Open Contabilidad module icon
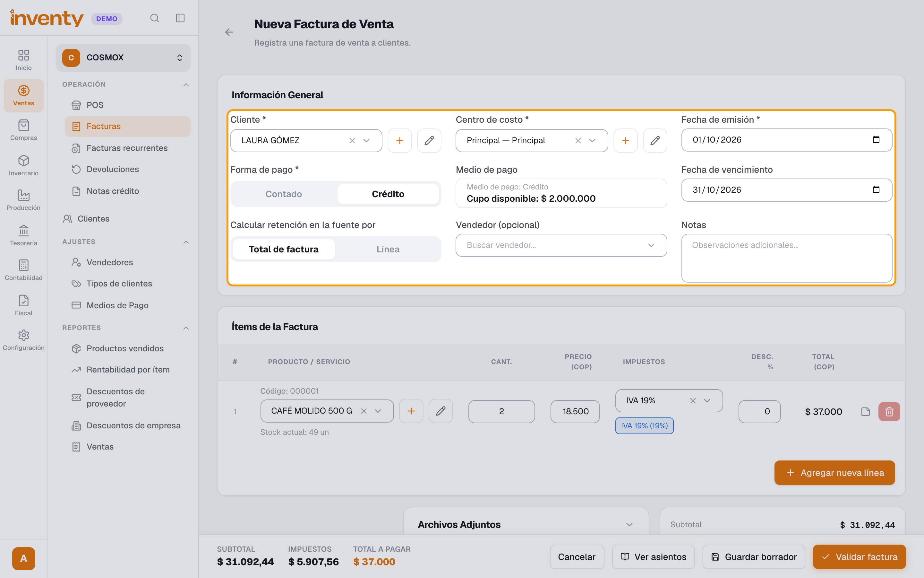The width and height of the screenshot is (924, 578). coord(24,270)
